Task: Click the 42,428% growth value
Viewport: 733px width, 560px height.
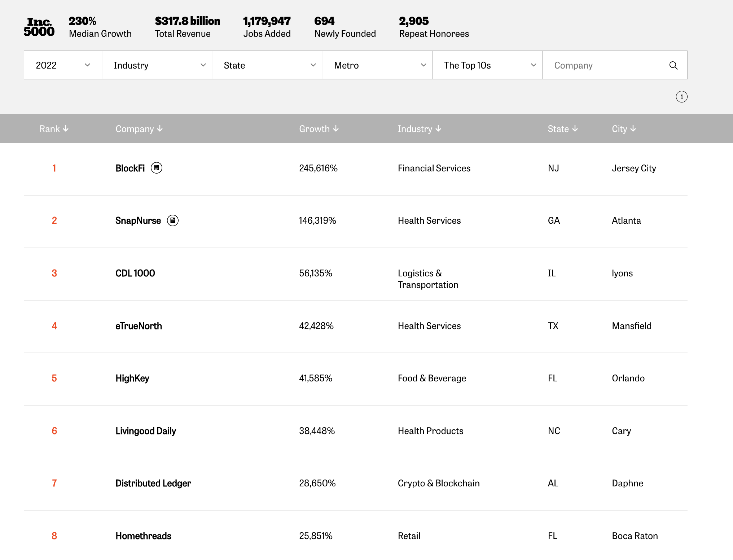Action: (316, 326)
